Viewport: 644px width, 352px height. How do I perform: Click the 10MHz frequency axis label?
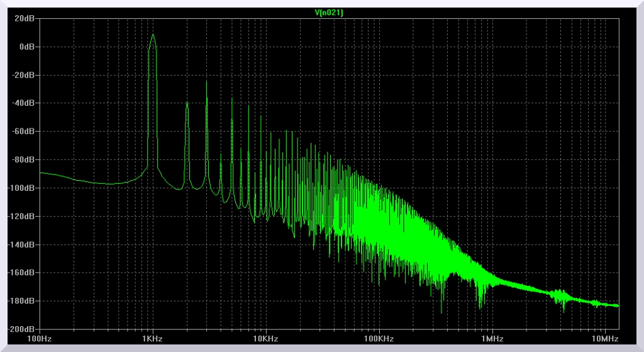605,339
